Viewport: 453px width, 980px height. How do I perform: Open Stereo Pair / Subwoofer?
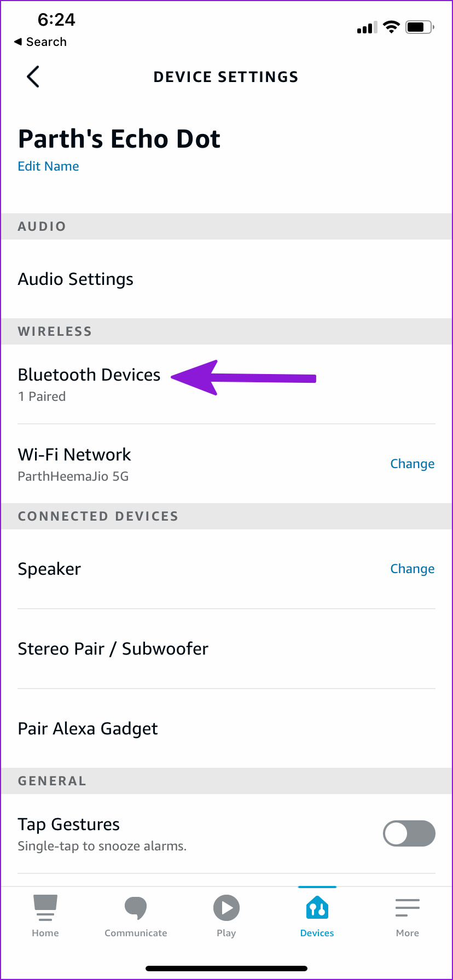coord(113,649)
